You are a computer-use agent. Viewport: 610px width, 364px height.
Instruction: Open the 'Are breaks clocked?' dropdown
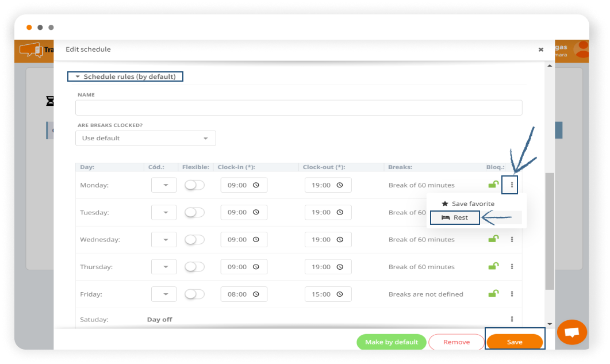[x=145, y=138]
